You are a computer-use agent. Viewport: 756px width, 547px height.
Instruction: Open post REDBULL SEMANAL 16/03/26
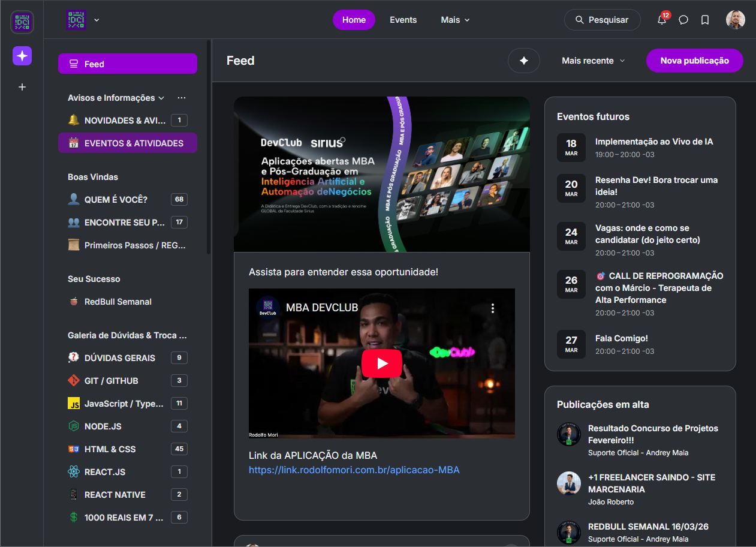coord(648,527)
